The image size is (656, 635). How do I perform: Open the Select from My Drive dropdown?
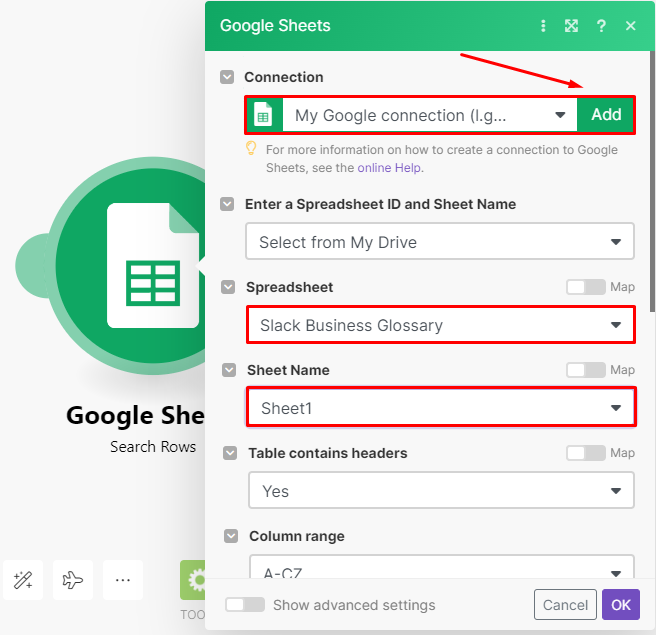tap(440, 242)
